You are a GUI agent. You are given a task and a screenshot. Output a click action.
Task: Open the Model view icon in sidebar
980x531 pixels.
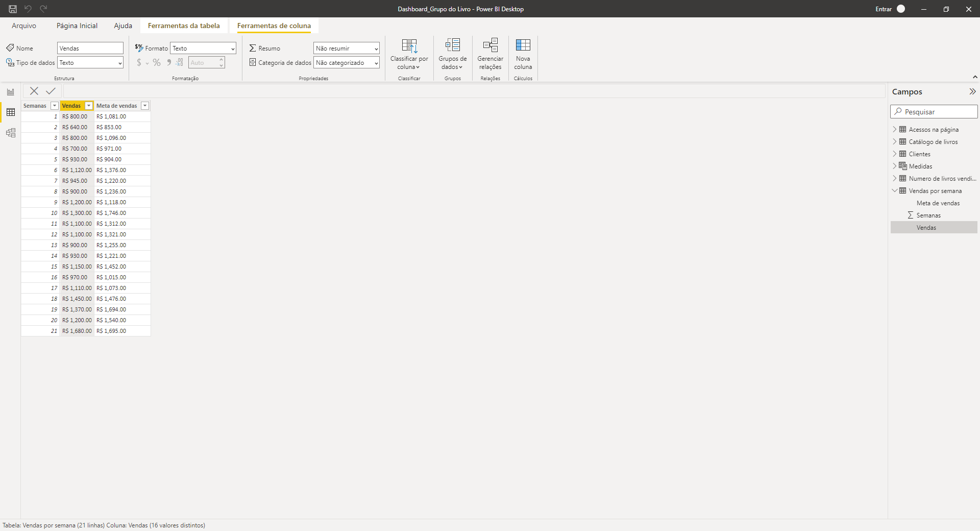(11, 133)
